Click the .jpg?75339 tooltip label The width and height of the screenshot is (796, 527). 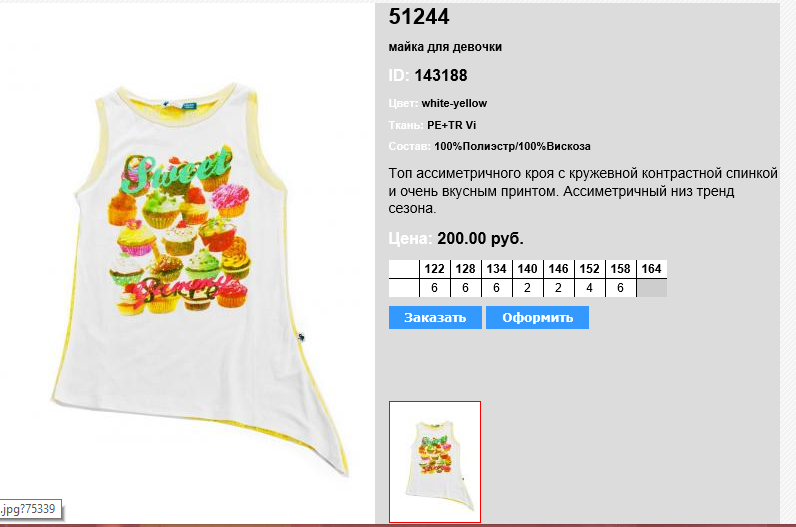coord(29,509)
